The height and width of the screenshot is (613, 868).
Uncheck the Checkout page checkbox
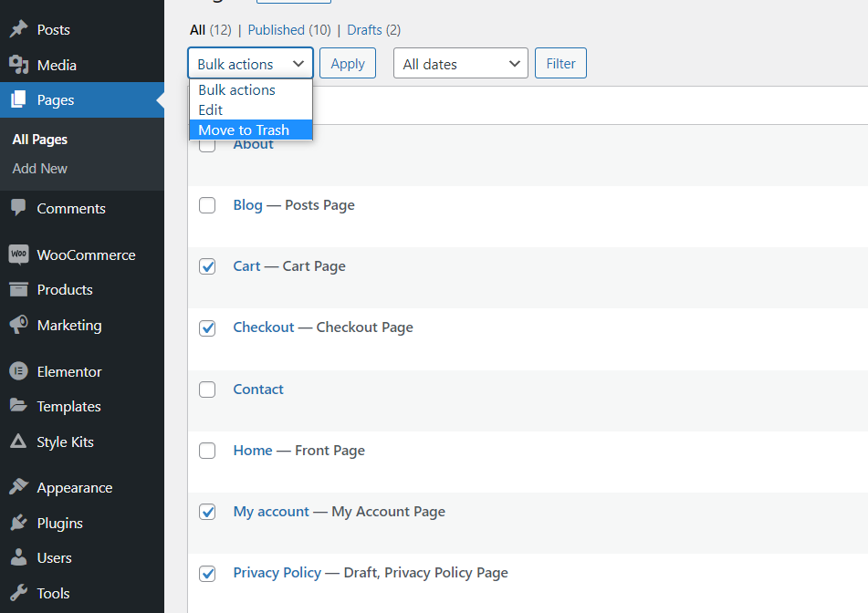tap(207, 328)
